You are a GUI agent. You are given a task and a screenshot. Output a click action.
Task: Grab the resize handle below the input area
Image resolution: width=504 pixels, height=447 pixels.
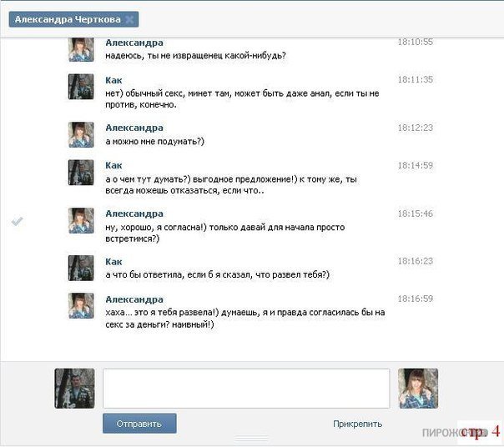[252, 439]
